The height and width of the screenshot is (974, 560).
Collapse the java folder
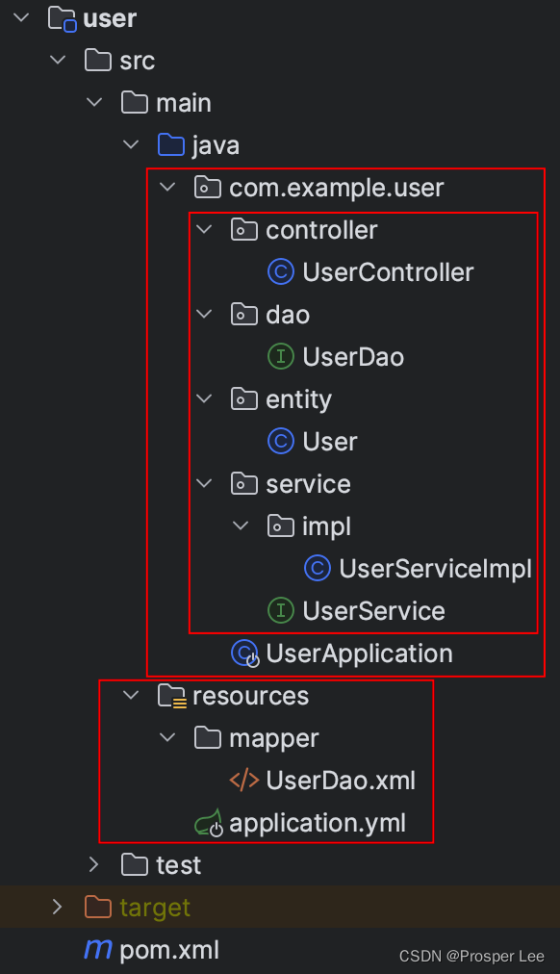(x=132, y=144)
